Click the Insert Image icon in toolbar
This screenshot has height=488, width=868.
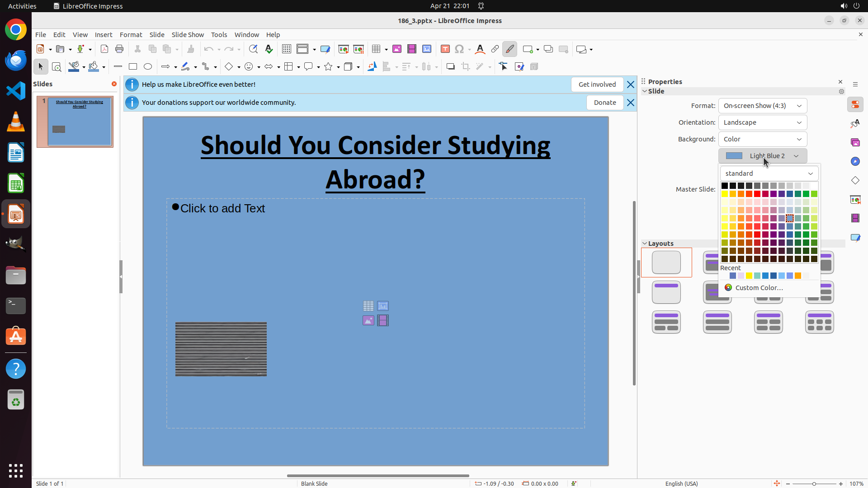(397, 49)
